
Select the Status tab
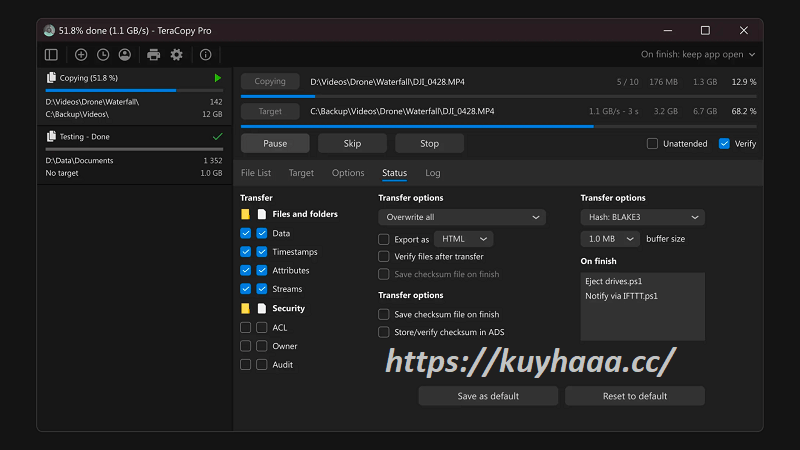394,173
